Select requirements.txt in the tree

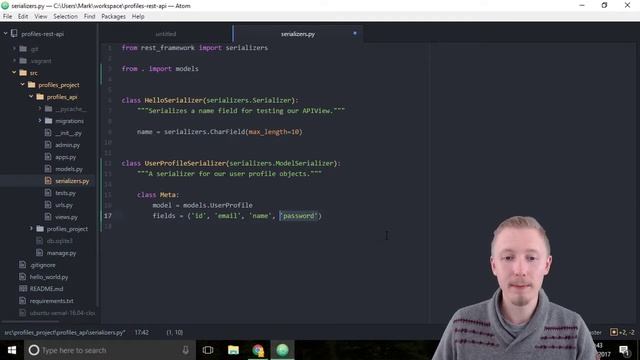coord(51,301)
